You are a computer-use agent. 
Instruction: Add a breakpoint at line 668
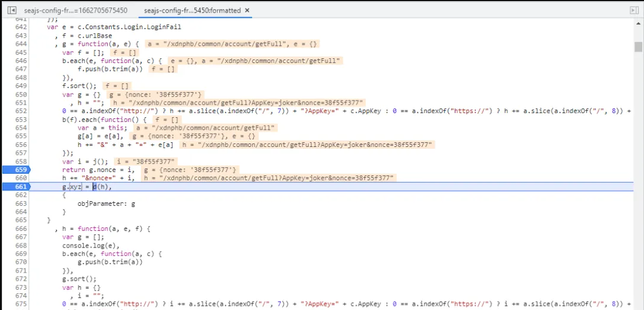tap(21, 246)
